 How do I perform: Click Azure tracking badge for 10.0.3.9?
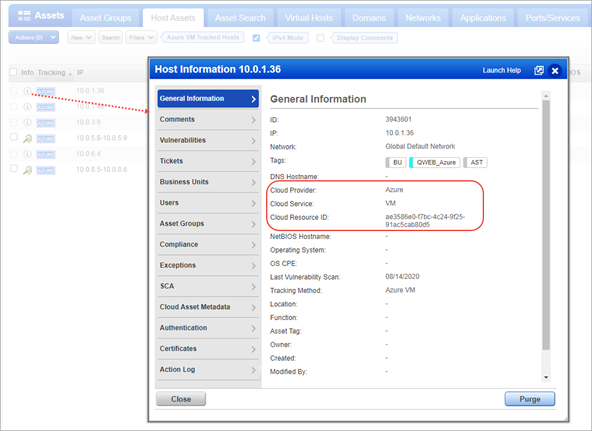(46, 123)
